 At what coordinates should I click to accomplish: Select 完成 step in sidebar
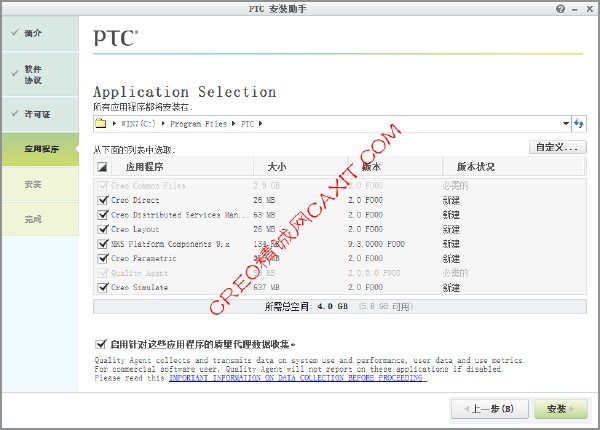coord(40,219)
